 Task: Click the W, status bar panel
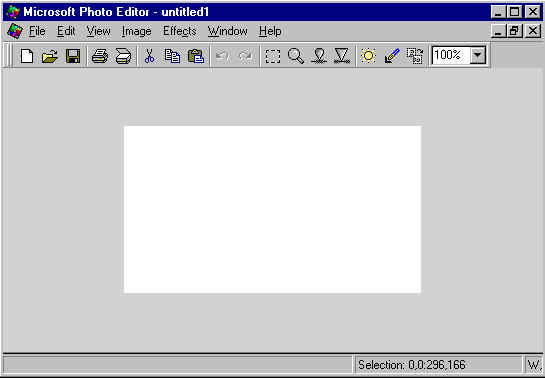[534, 365]
